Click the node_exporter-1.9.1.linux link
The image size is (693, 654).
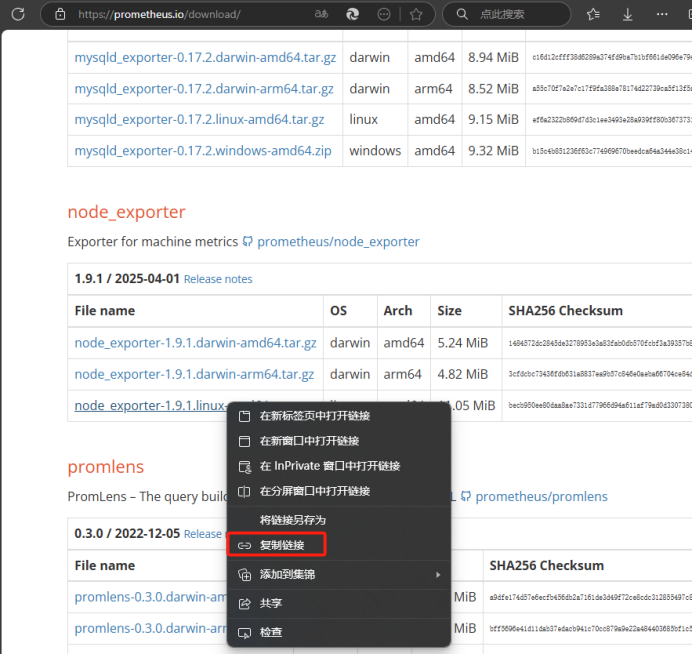tap(150, 405)
